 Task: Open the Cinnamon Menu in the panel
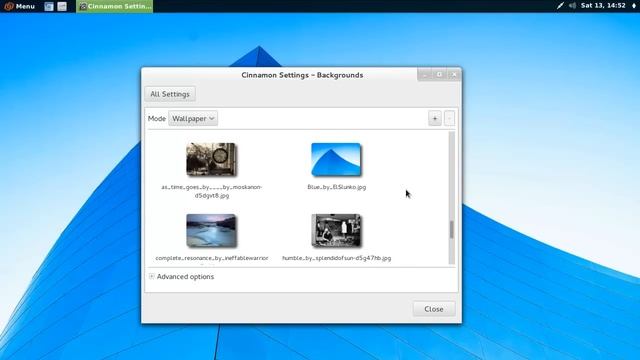click(x=19, y=6)
